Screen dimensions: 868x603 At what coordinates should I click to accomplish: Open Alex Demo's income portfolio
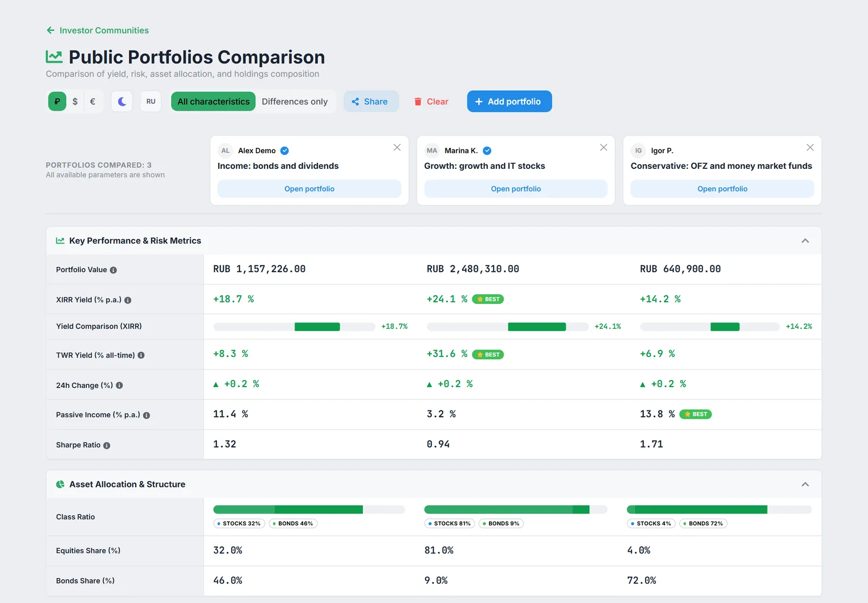click(309, 189)
